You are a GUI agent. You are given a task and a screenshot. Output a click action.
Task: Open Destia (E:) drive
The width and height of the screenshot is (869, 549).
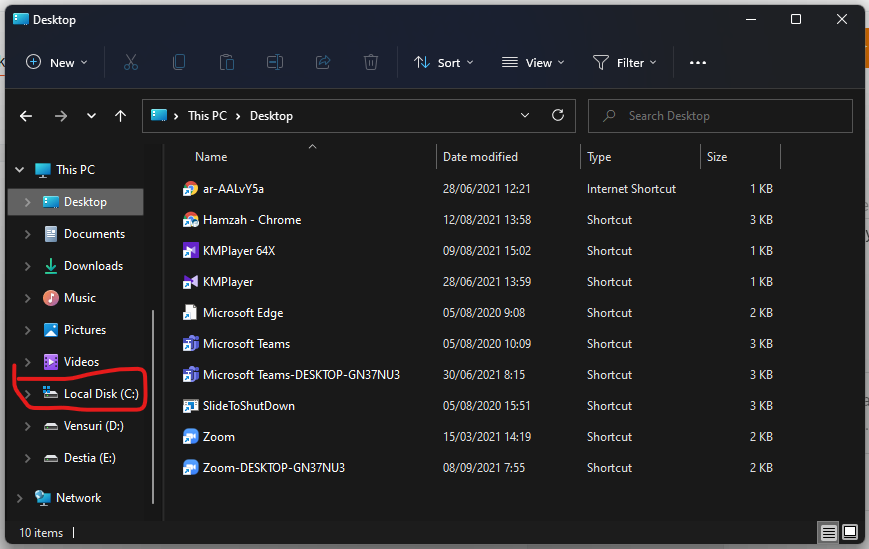[x=90, y=458]
